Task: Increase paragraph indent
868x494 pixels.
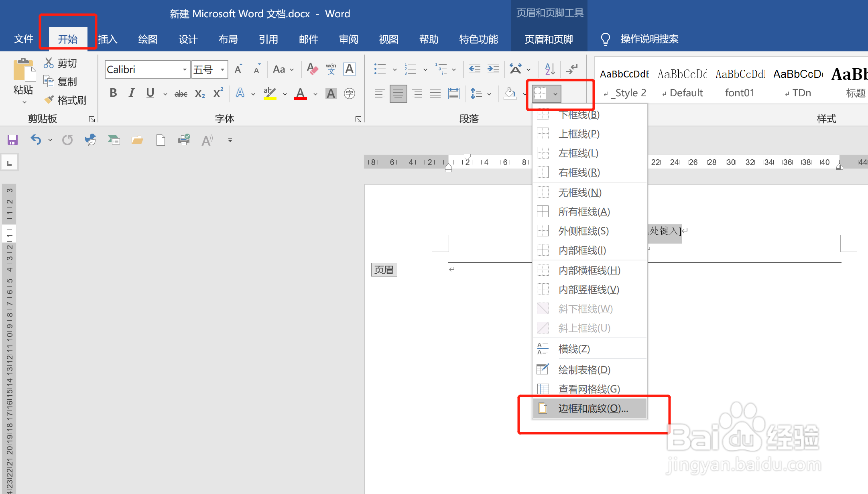Action: click(x=493, y=69)
